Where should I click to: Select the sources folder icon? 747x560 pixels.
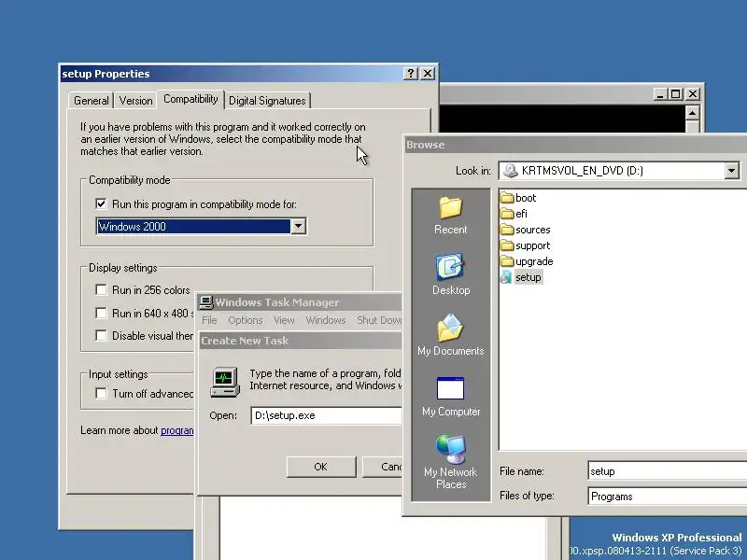(507, 230)
